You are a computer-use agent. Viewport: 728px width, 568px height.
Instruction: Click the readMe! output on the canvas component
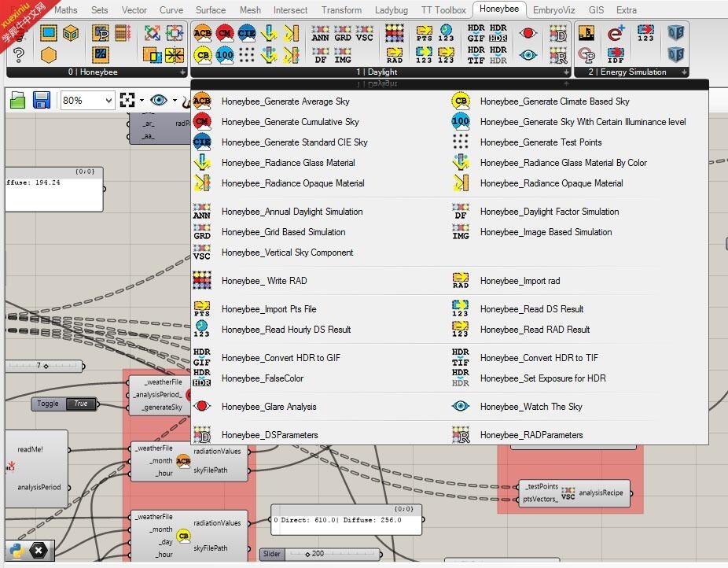click(x=30, y=449)
